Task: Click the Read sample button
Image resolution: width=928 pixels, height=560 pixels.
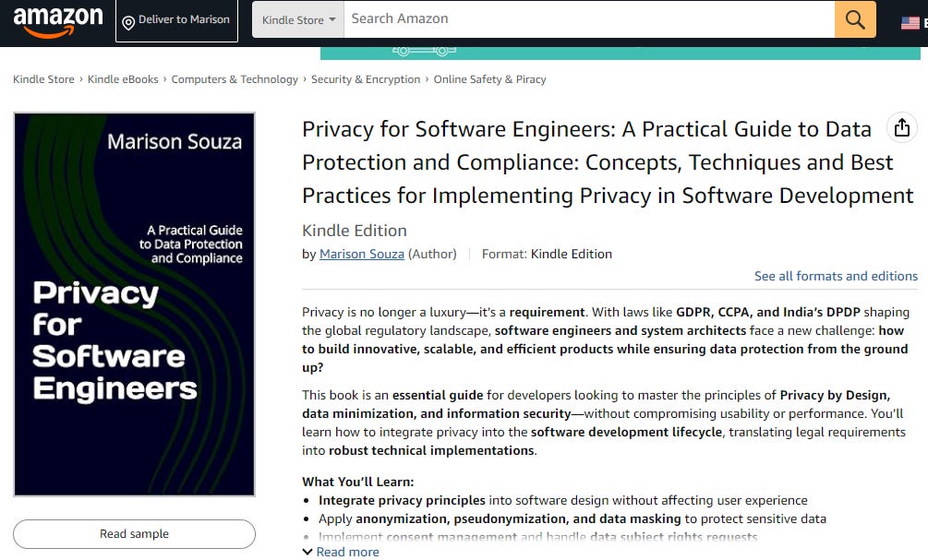Action: 134,534
